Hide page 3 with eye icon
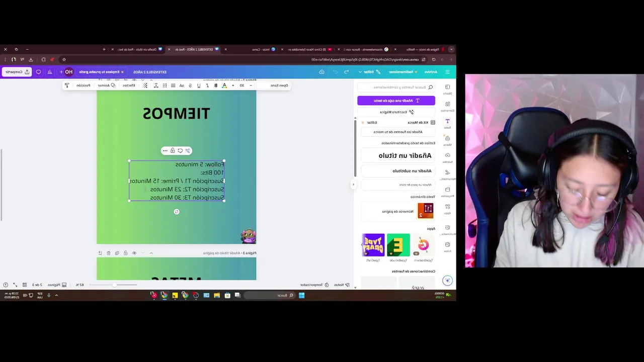Viewport: 644px width, 362px height. [134, 253]
